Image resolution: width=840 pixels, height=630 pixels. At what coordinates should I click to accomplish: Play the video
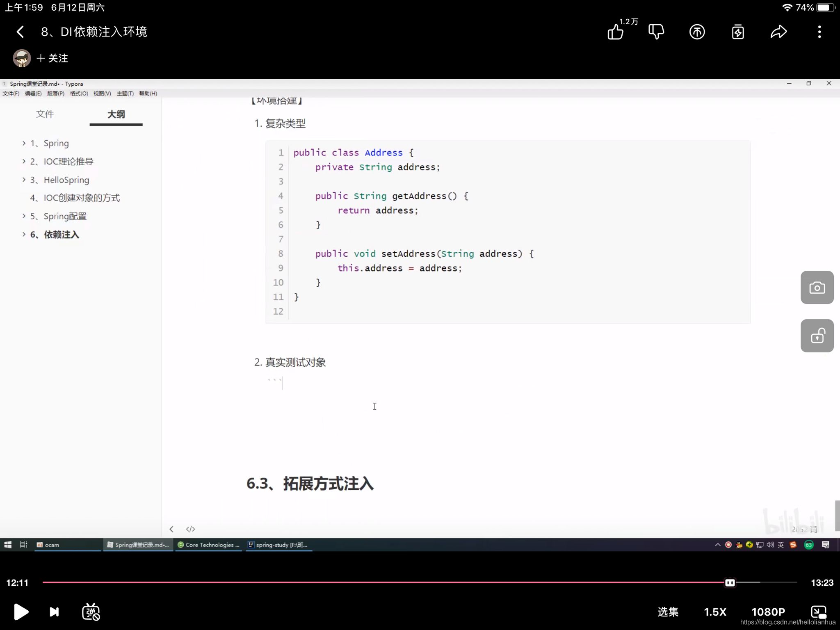(x=21, y=612)
